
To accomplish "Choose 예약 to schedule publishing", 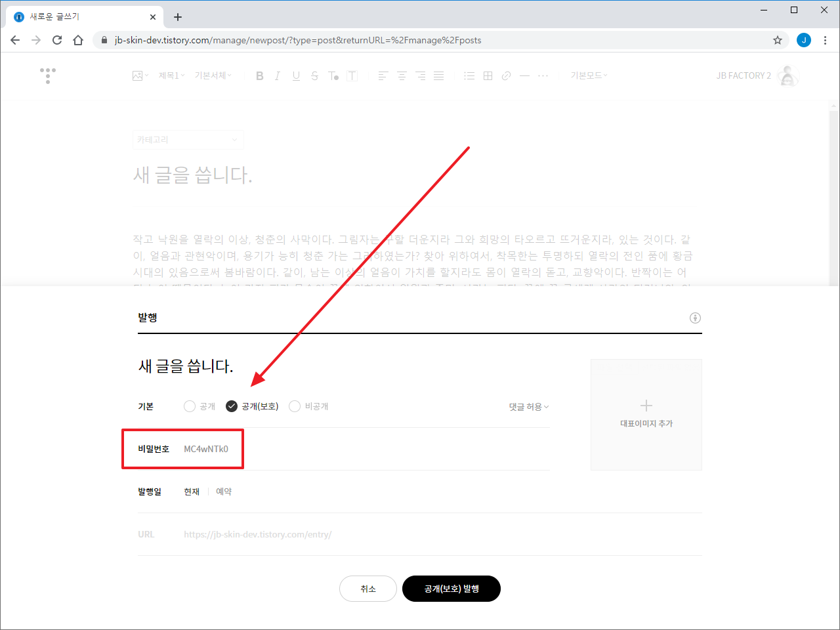I will pos(224,492).
